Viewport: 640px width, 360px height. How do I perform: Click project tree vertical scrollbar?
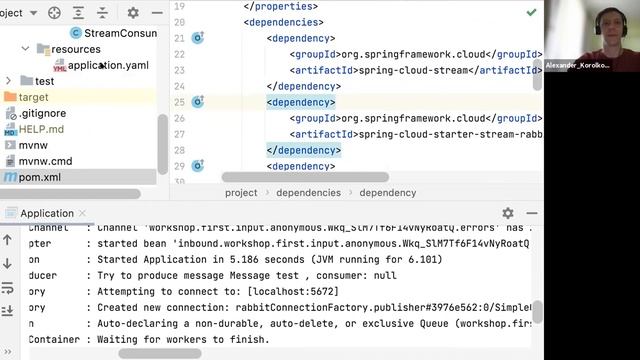point(162,144)
